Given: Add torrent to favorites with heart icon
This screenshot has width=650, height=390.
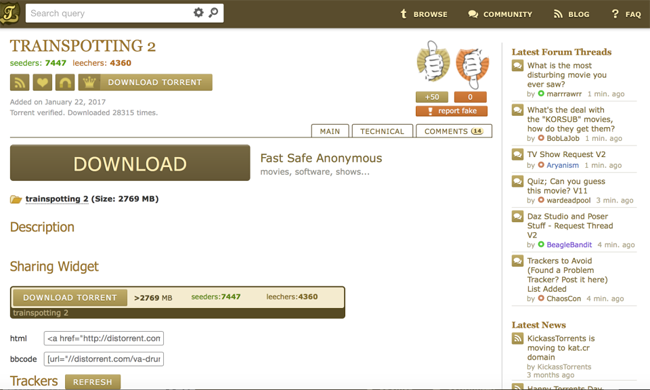Looking at the screenshot, I should (x=42, y=82).
